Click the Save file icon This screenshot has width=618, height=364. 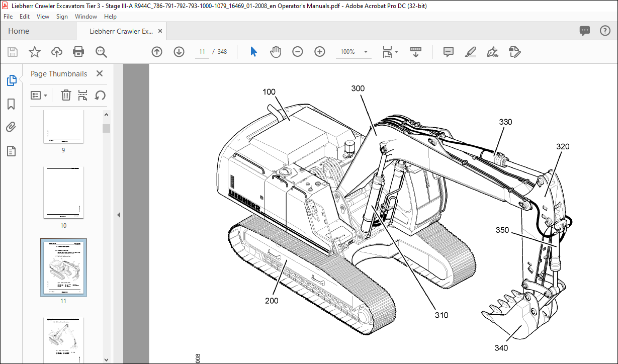tap(13, 52)
